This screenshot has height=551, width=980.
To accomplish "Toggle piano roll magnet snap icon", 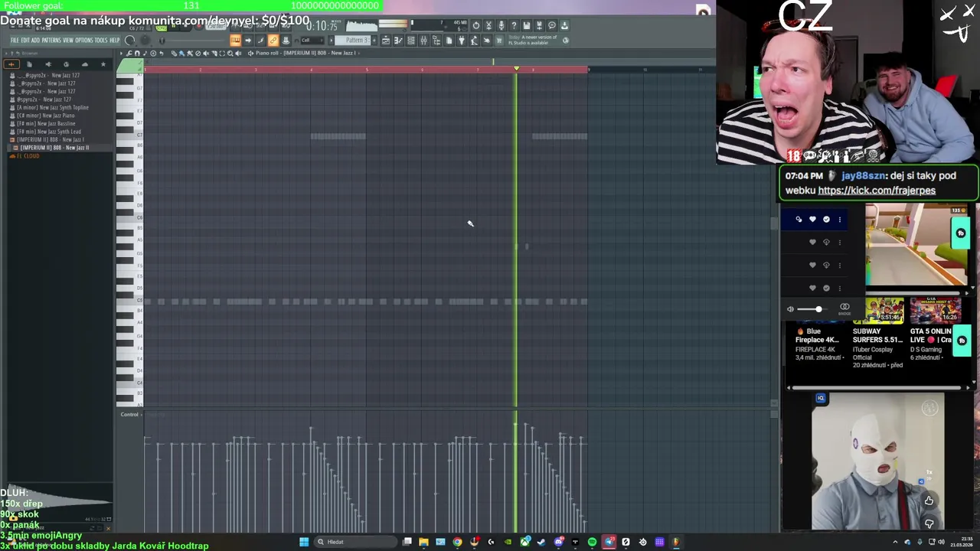I will click(137, 53).
